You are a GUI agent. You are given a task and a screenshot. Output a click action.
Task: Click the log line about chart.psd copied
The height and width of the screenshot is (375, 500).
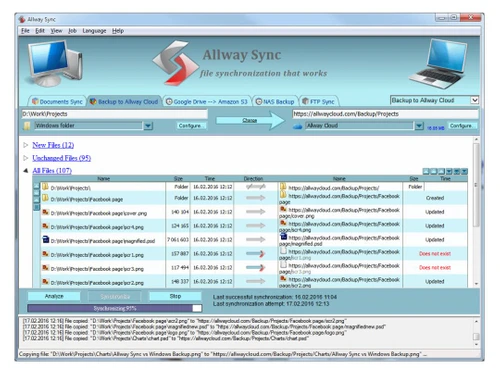tap(166, 338)
